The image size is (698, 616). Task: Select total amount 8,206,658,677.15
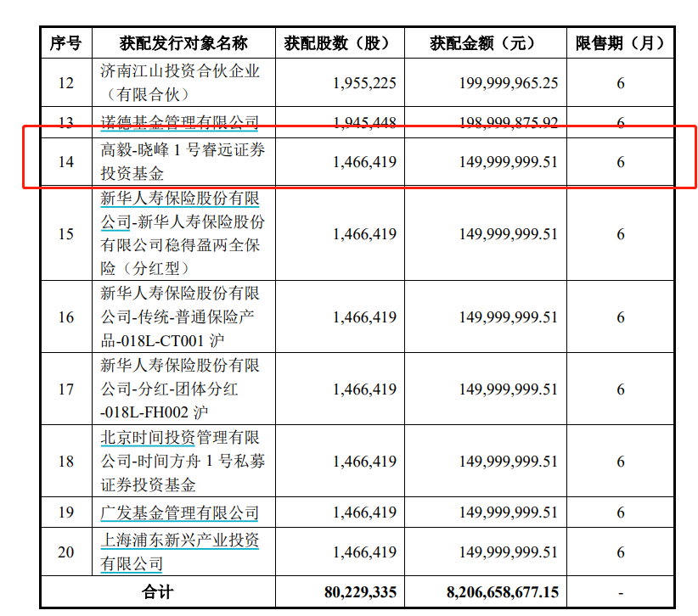[503, 592]
